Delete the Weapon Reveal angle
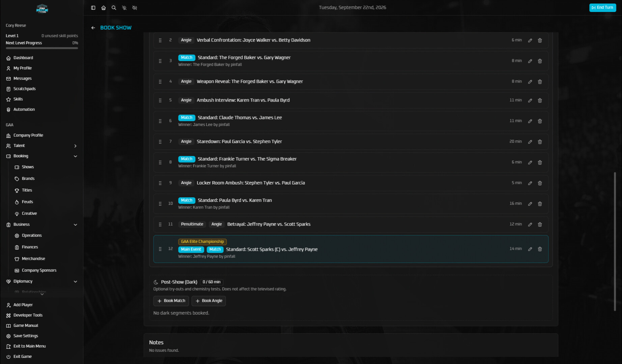The width and height of the screenshot is (622, 364). point(540,82)
